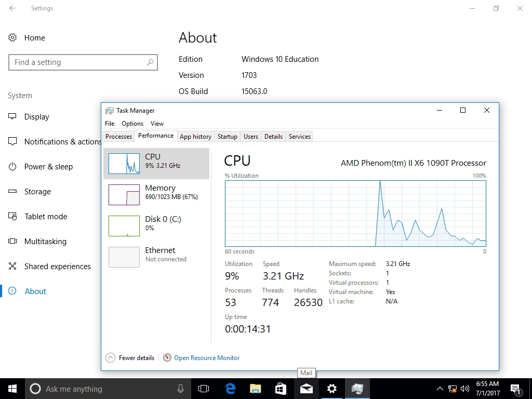
Task: Switch to the Details tab
Action: pyautogui.click(x=273, y=137)
